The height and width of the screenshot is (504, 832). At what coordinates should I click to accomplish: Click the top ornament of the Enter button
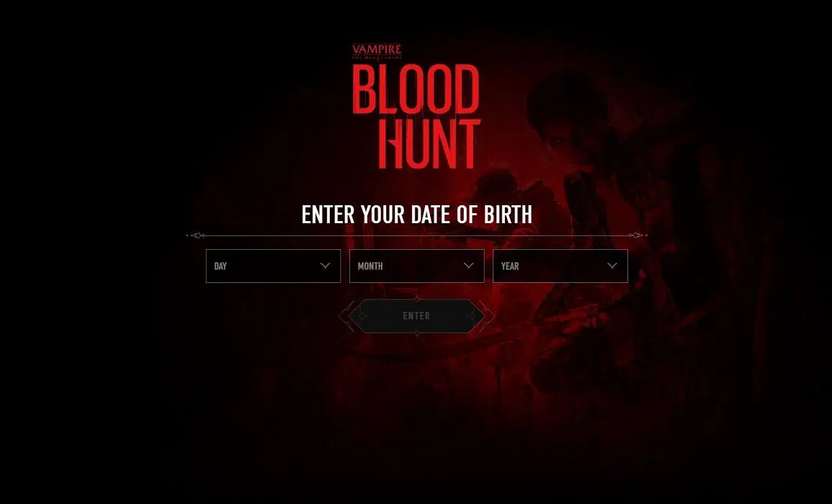[x=417, y=299]
